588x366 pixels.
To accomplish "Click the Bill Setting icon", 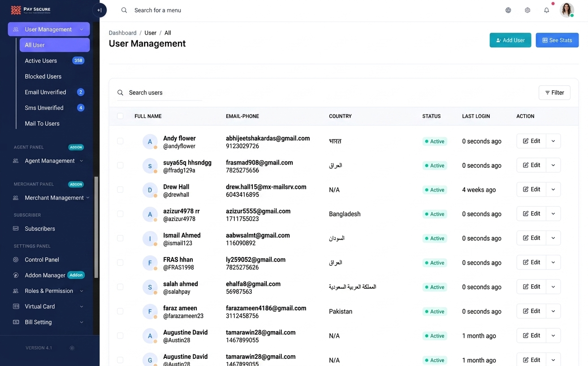I will coord(16,322).
